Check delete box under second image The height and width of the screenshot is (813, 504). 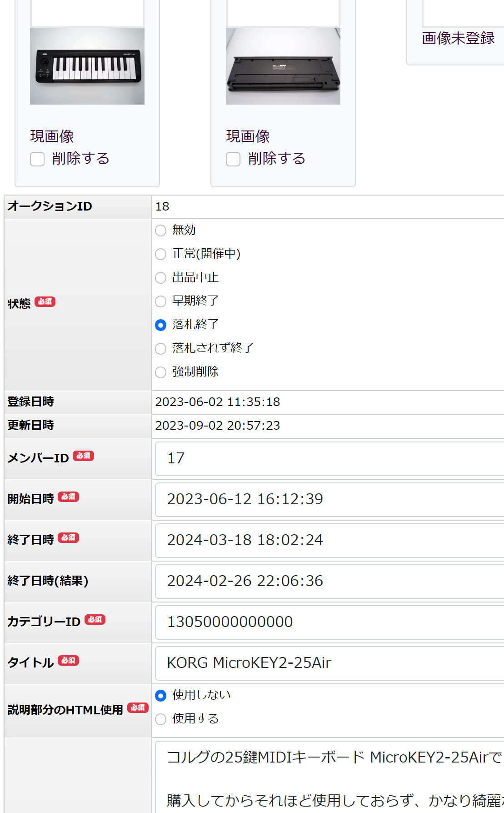pos(233,159)
